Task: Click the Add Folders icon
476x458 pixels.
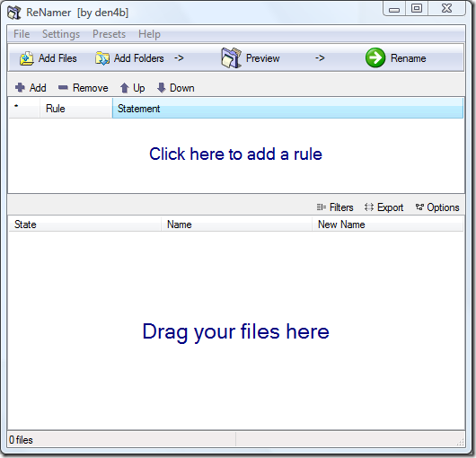Action: pyautogui.click(x=102, y=58)
